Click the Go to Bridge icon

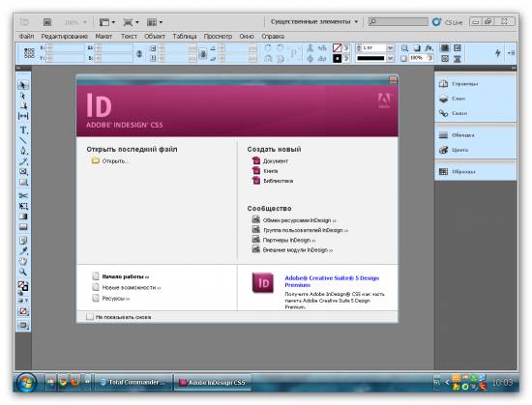click(x=47, y=22)
